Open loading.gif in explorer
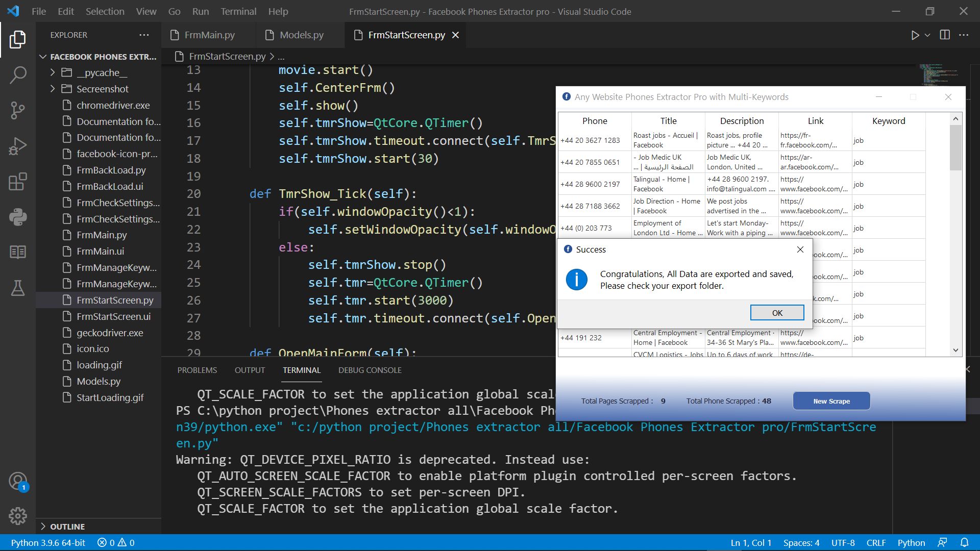Viewport: 980px width, 551px height. coord(100,365)
